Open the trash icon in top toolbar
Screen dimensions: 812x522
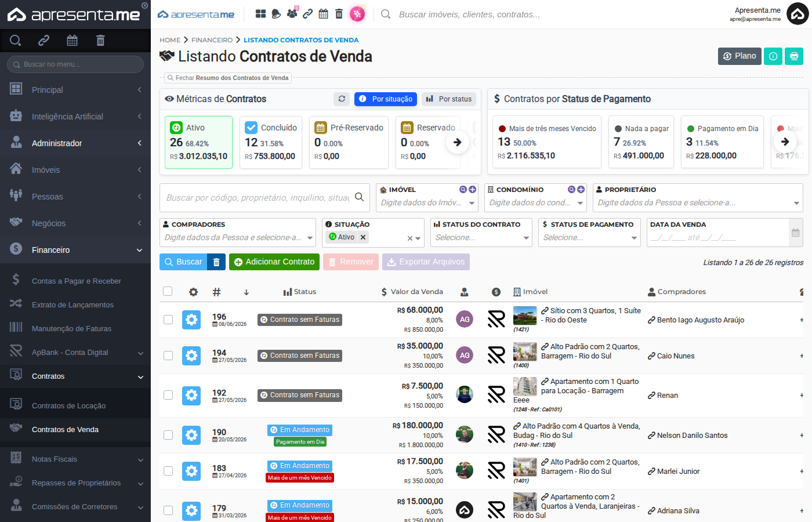[x=339, y=14]
